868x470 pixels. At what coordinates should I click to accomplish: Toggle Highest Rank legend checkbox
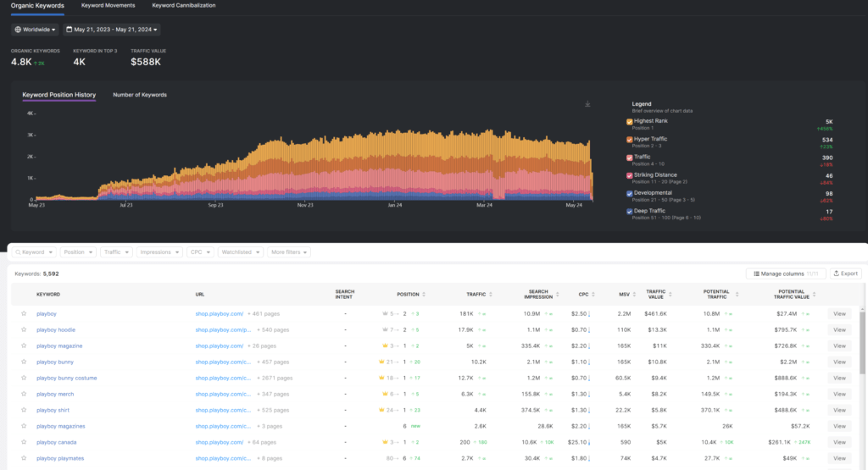630,122
